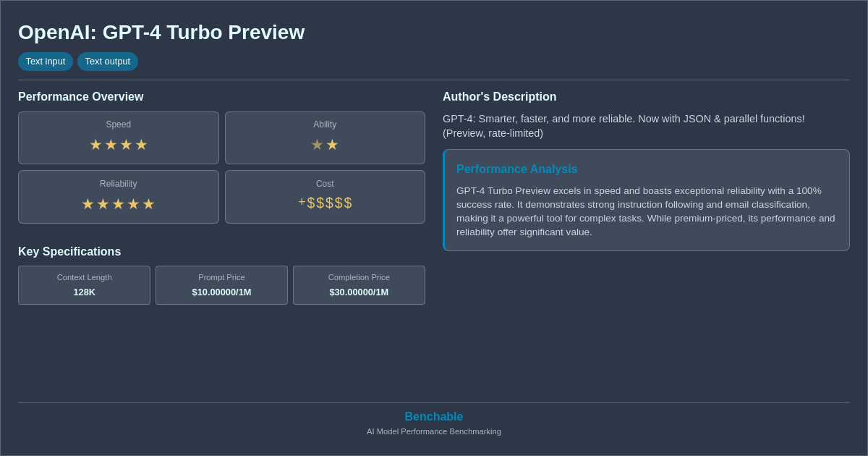The image size is (868, 456).
Task: Click the first star under Reliability
Action: click(88, 203)
